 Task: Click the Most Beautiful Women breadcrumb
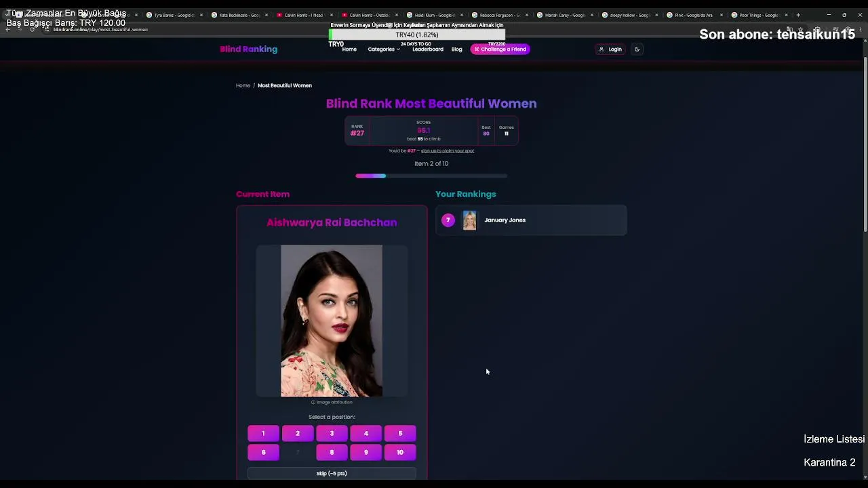[x=285, y=85]
